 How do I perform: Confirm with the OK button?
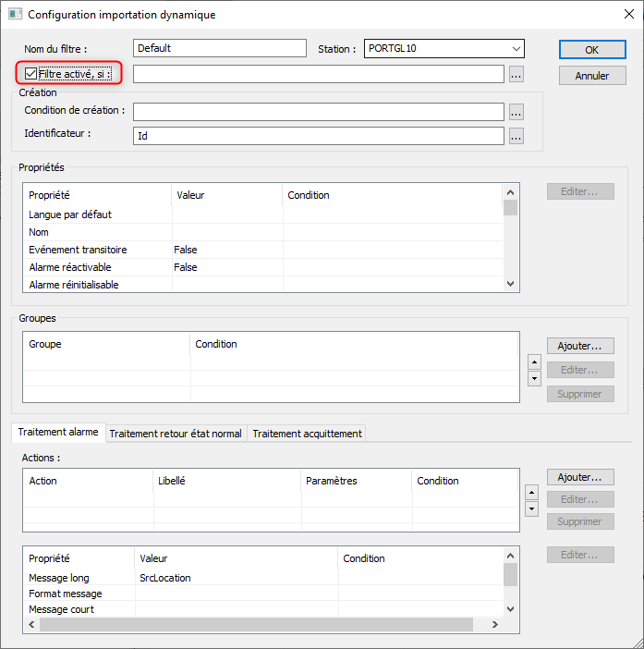coord(592,50)
